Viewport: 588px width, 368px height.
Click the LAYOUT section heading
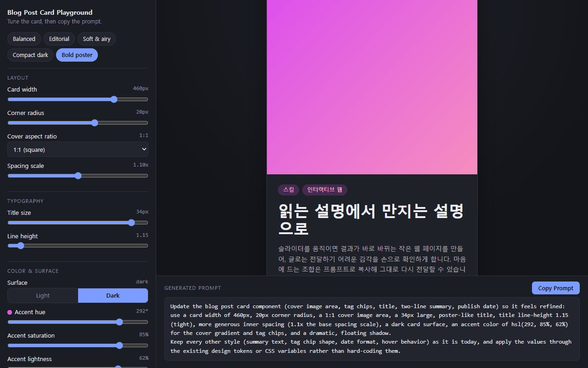click(x=18, y=78)
